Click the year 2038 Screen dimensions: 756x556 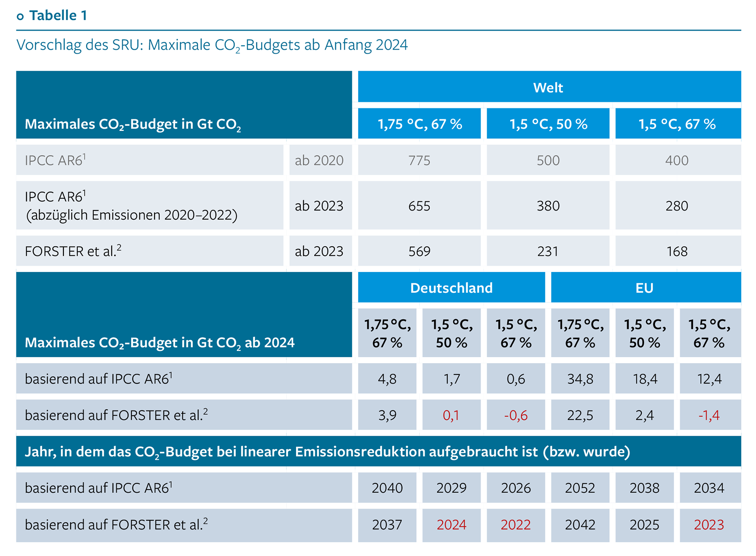645,488
